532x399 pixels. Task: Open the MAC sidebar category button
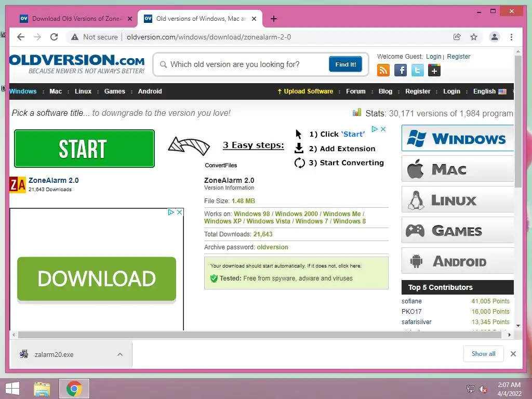pos(457,169)
